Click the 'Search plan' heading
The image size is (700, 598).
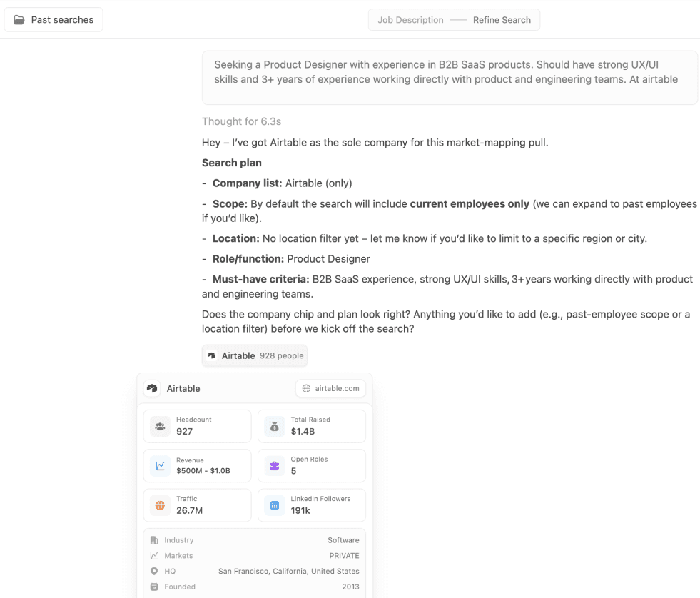click(232, 163)
